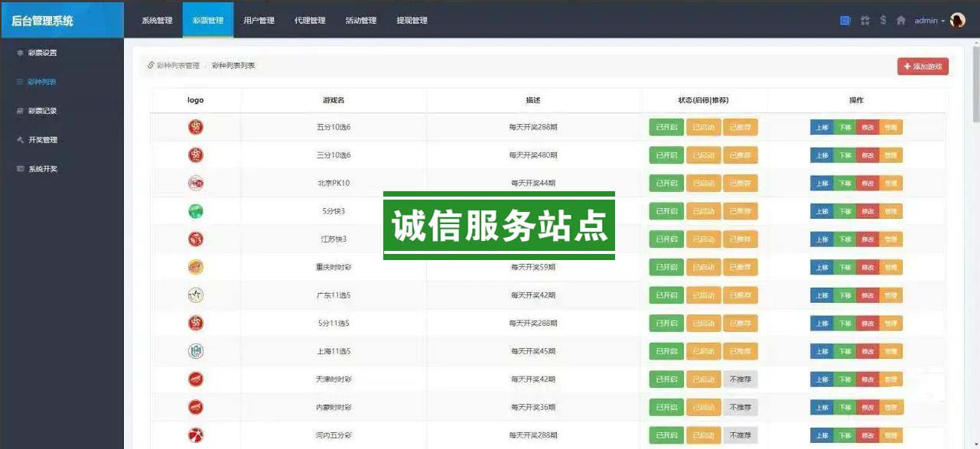
Task: Click the home icon in the top bar
Action: (901, 21)
